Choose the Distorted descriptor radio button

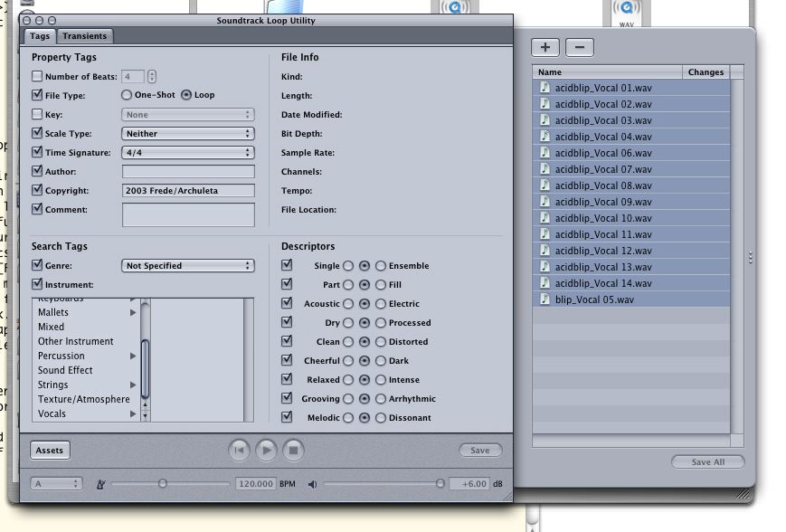click(x=381, y=342)
